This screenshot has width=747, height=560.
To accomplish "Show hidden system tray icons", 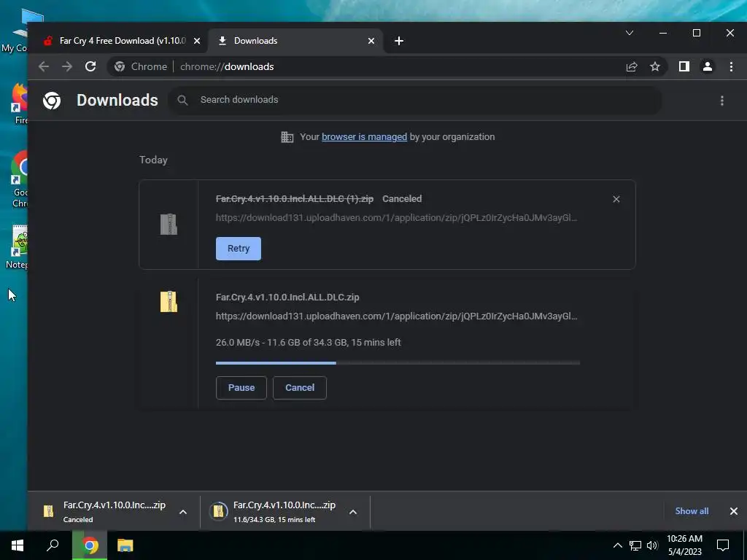I will tap(617, 545).
